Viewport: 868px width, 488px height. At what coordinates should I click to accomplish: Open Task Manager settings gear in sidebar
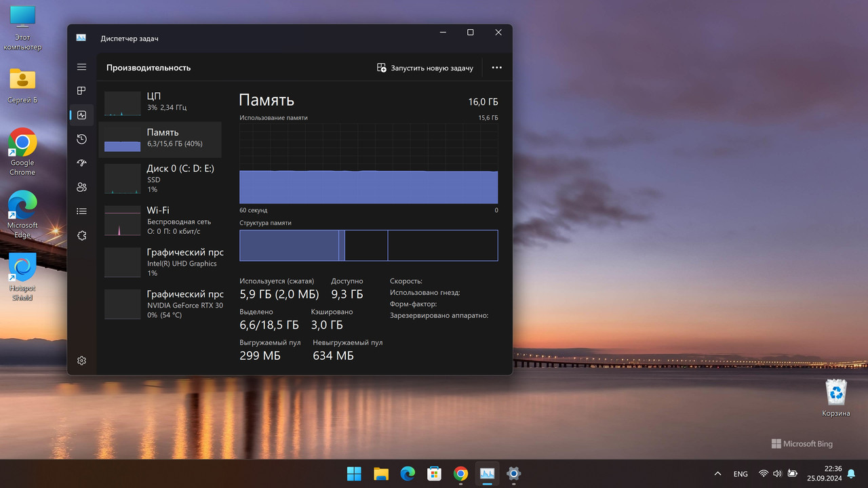[x=81, y=361]
